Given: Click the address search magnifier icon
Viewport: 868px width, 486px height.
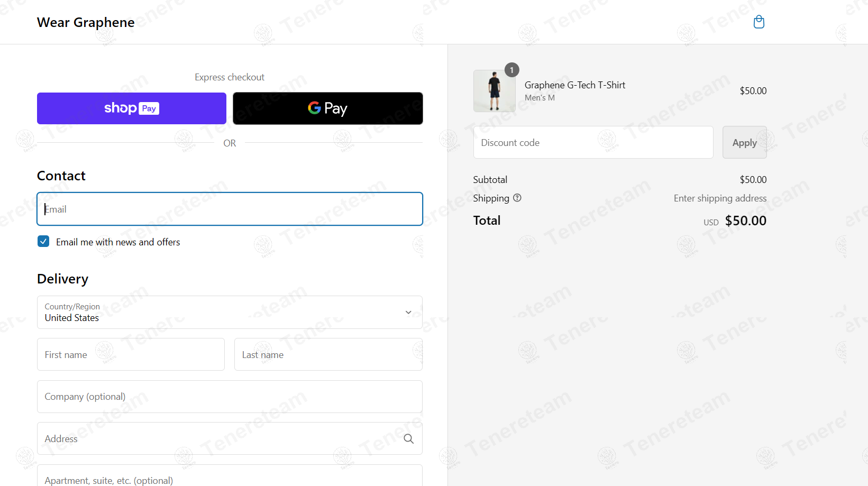Looking at the screenshot, I should pyautogui.click(x=408, y=438).
